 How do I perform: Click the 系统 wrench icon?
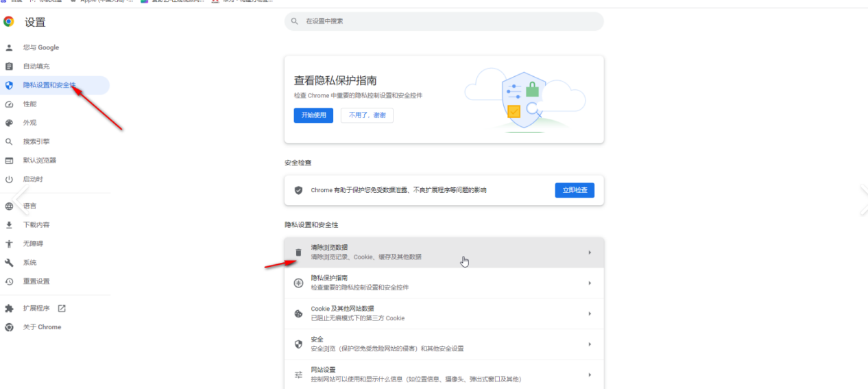[x=9, y=263]
